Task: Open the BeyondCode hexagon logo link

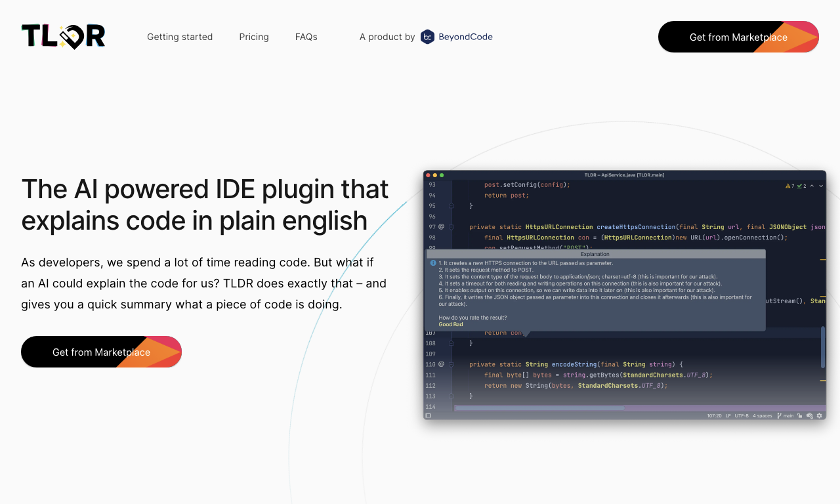Action: coord(457,37)
